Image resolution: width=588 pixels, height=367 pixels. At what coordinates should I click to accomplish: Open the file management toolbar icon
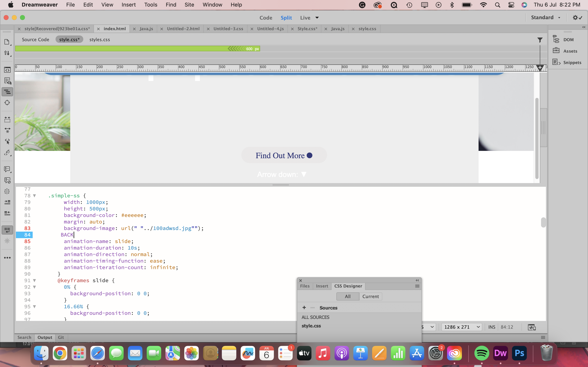coord(7,53)
